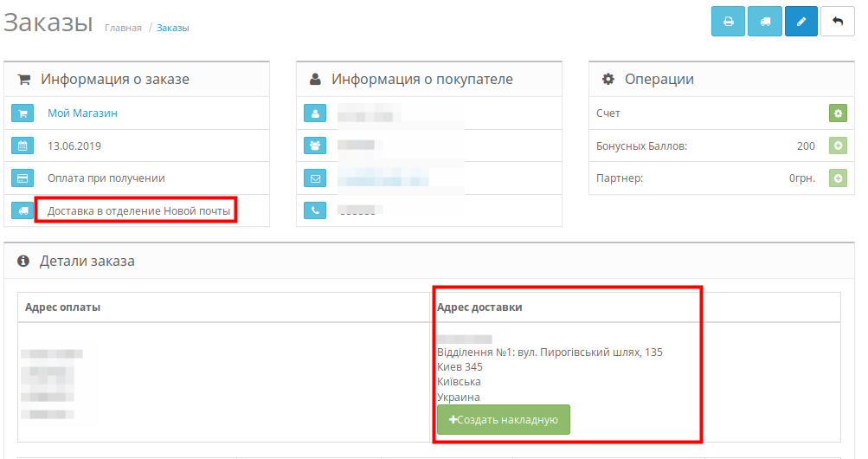The width and height of the screenshot is (868, 459).
Task: Click the blue pencil edit button
Action: pos(801,22)
